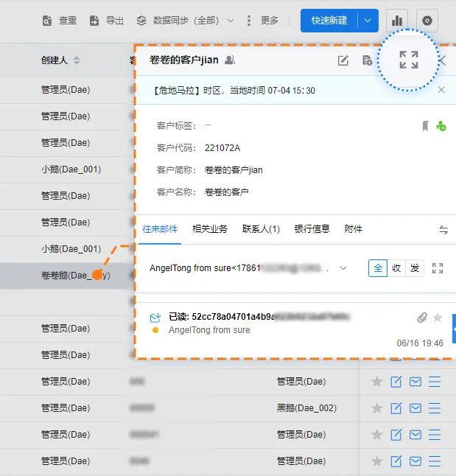Viewport: 456px width, 476px height.
Task: Switch to the 联系人(1) tab
Action: point(261,229)
